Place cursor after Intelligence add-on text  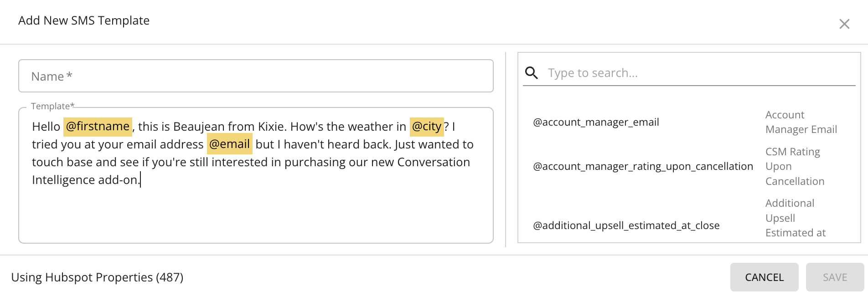tap(140, 180)
